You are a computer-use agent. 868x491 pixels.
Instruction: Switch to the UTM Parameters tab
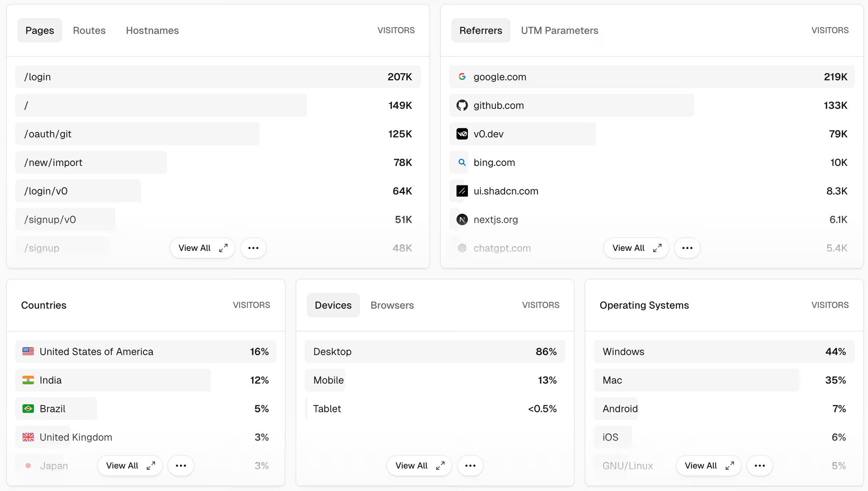pos(560,30)
